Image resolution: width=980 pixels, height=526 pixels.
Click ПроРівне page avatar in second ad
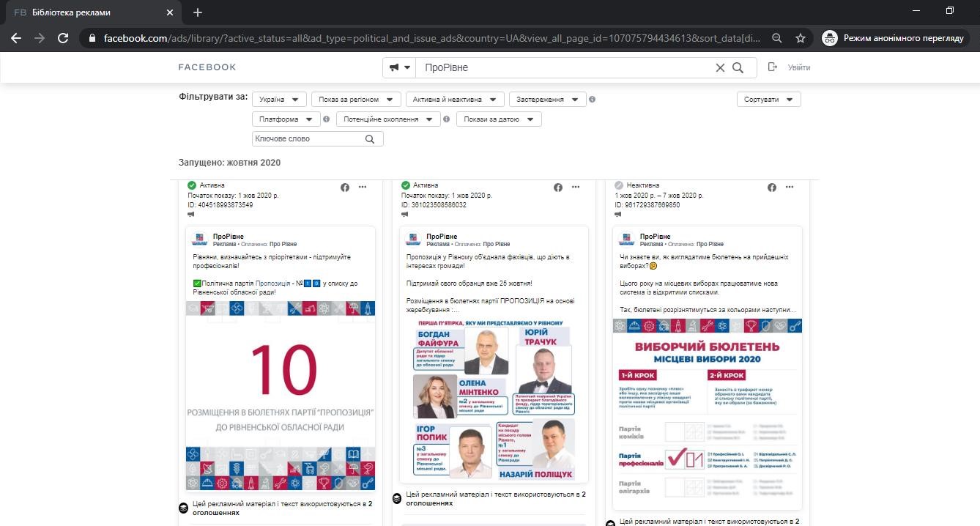click(x=413, y=240)
